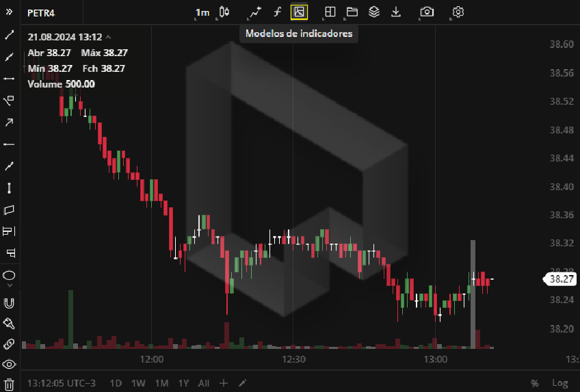
Task: Select the horizontal double-arrow line tool
Action: (x=10, y=79)
